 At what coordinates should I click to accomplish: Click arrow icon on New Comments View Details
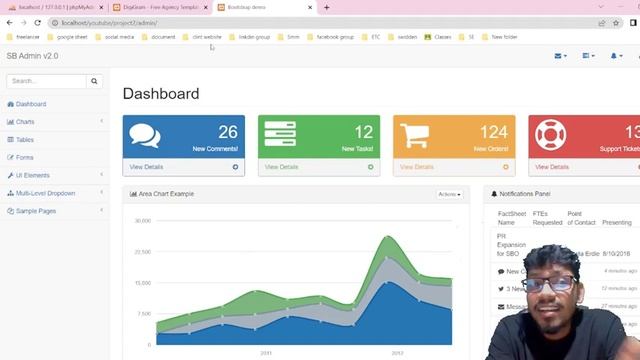click(x=236, y=167)
